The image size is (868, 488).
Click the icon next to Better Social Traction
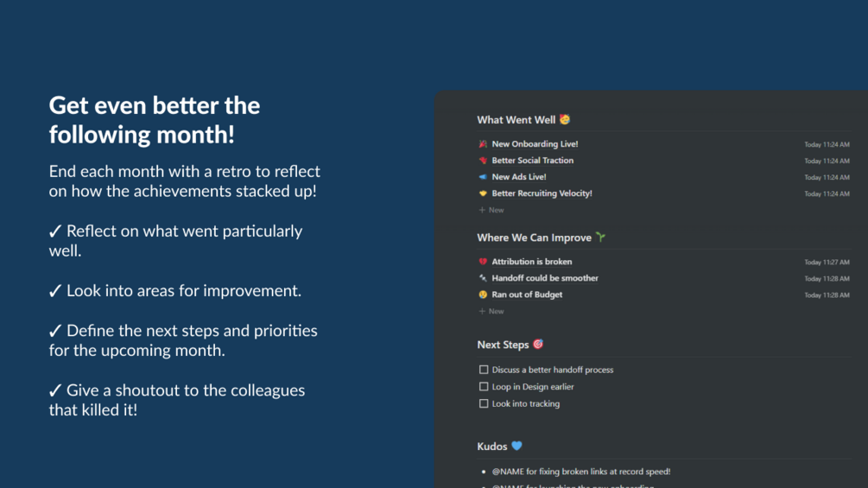[483, 161]
